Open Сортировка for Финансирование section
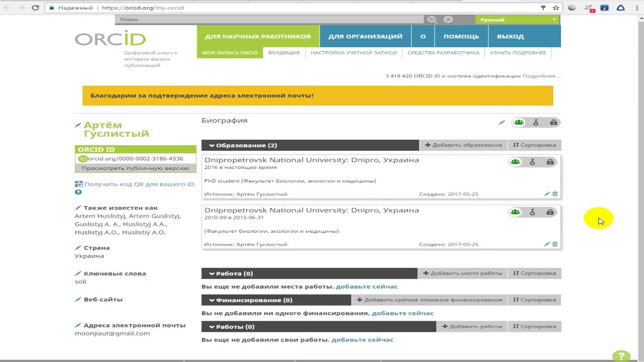 (534, 300)
